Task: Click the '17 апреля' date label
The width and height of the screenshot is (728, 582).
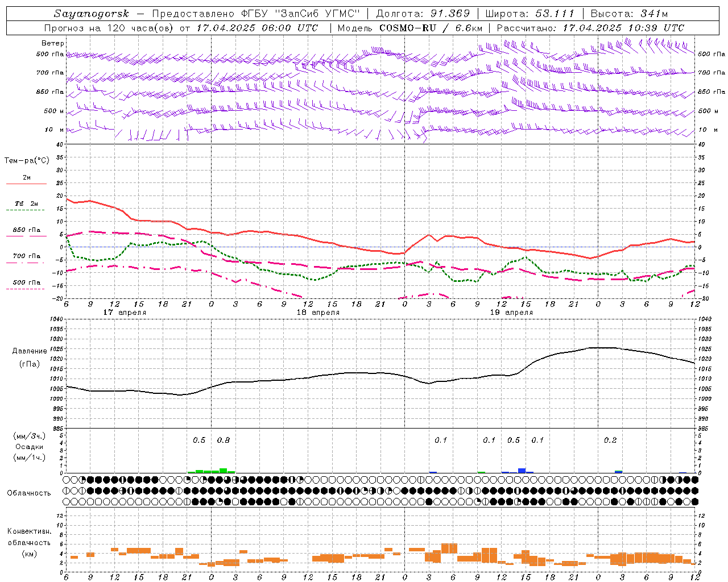Action: coord(125,313)
